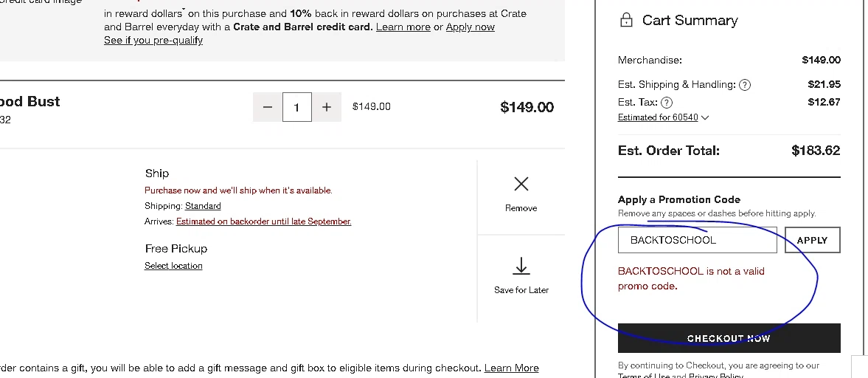
Task: Open the credit card Learn more link
Action: pyautogui.click(x=403, y=27)
